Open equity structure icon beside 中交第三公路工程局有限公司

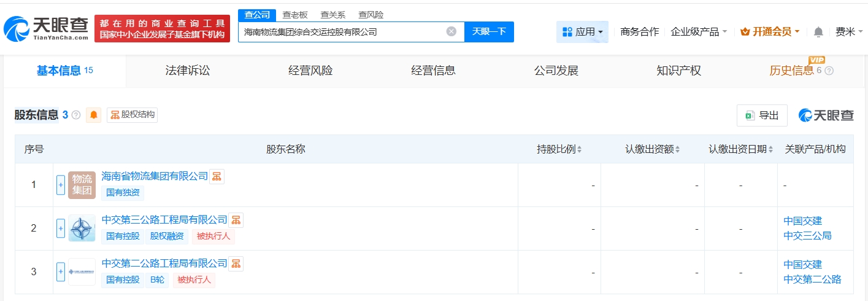(236, 220)
